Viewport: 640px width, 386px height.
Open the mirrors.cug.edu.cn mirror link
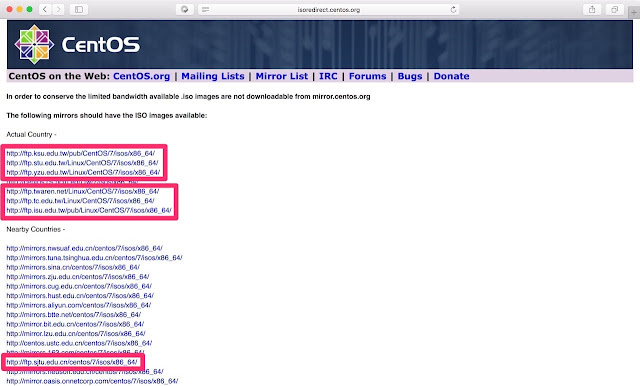[79, 286]
